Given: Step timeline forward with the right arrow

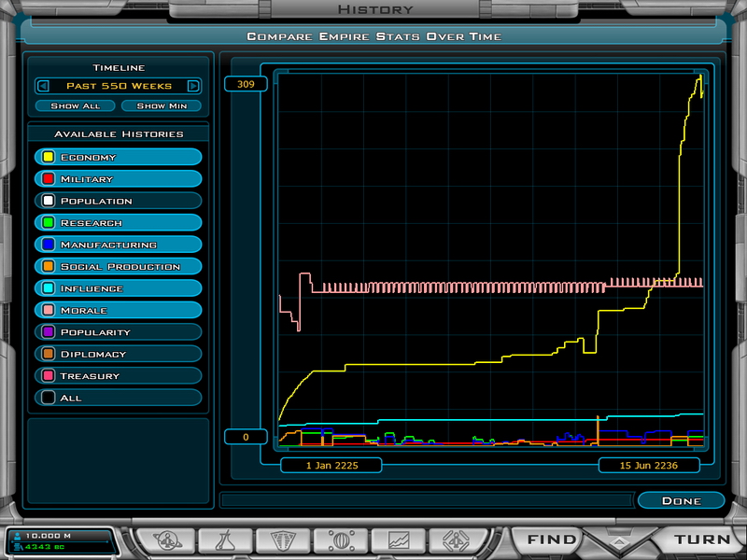Looking at the screenshot, I should click(193, 86).
